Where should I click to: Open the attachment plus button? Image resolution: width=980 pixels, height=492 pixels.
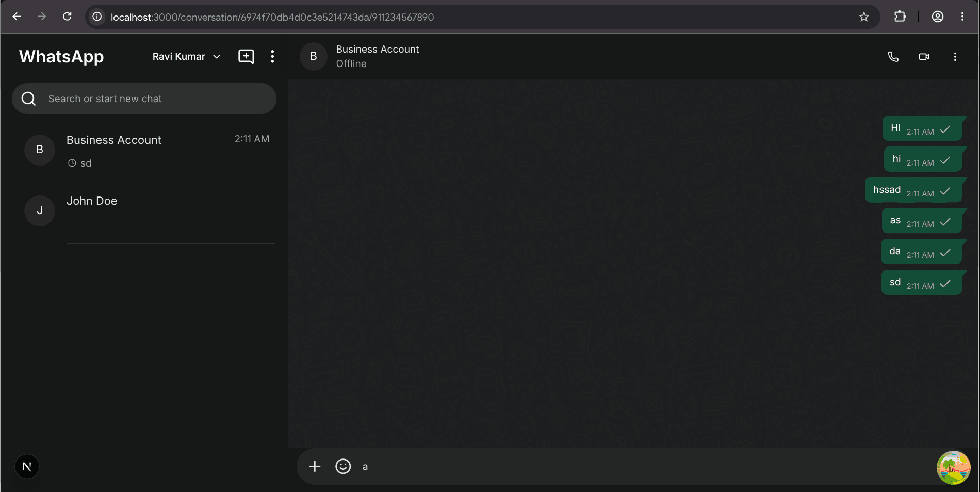pos(315,467)
